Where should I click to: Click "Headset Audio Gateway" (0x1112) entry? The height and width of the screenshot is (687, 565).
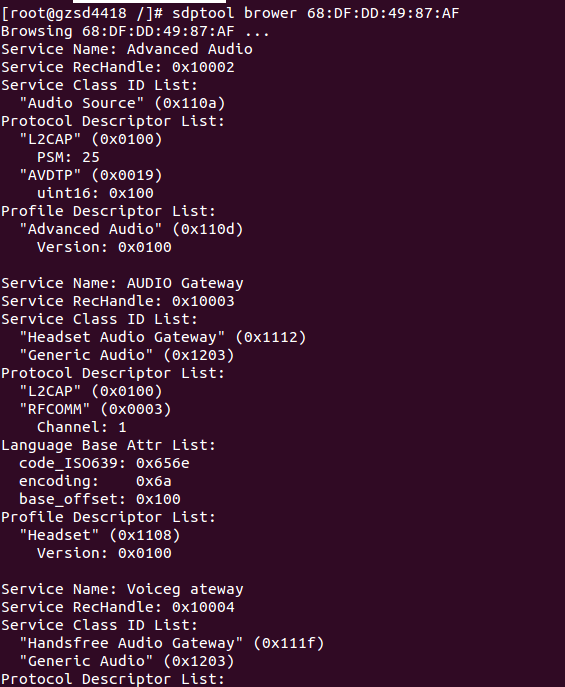(x=162, y=337)
